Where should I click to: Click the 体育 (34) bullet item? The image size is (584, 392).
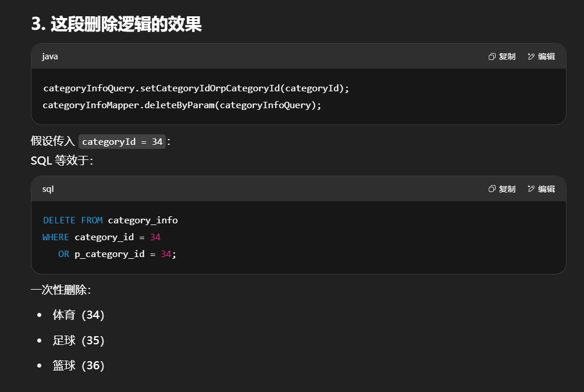(79, 315)
